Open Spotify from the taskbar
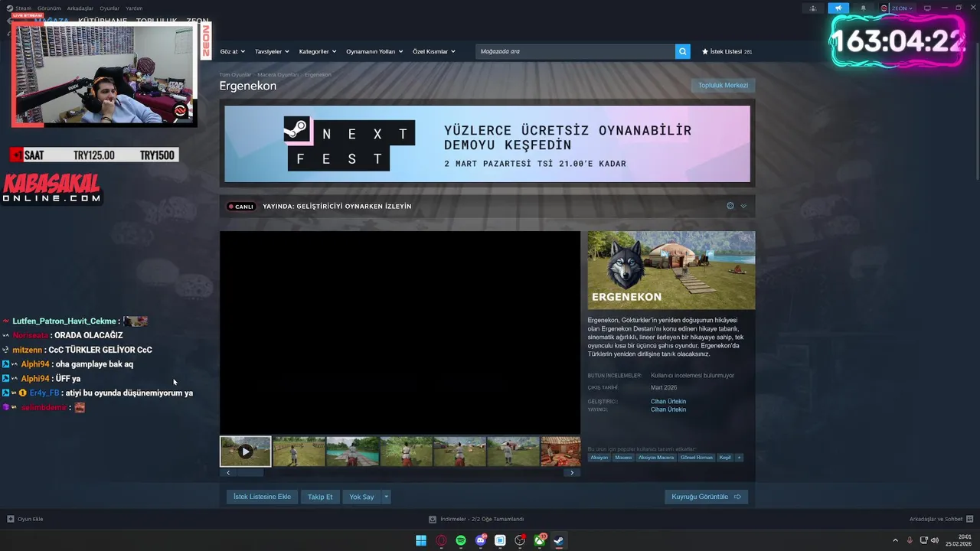Image resolution: width=980 pixels, height=551 pixels. pos(461,540)
